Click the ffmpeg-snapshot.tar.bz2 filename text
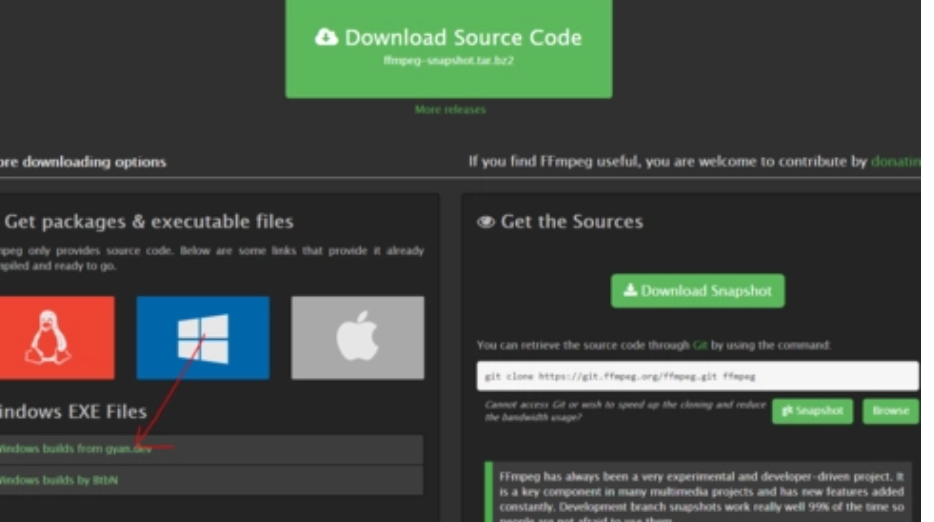This screenshot has width=934, height=522. 449,60
